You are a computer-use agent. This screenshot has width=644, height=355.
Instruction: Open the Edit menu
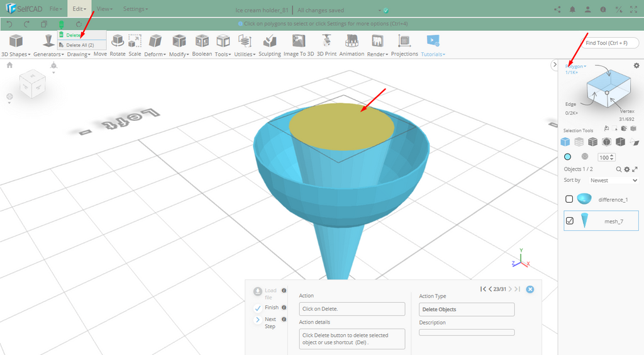coord(79,9)
